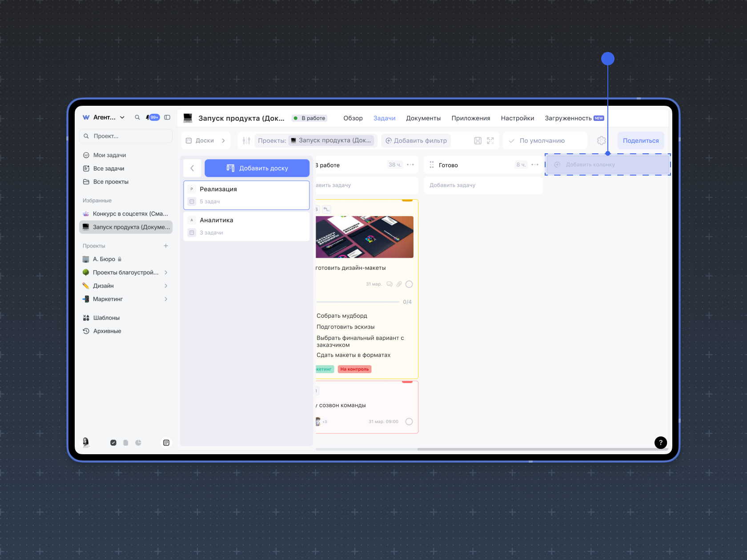Mark design mockups task as complete
Image resolution: width=747 pixels, height=560 pixels.
point(409,284)
